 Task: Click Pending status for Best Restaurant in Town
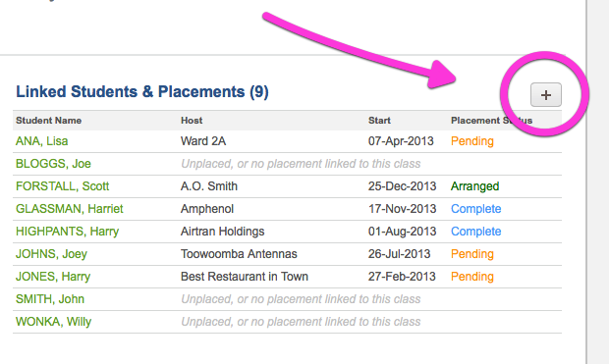472,277
